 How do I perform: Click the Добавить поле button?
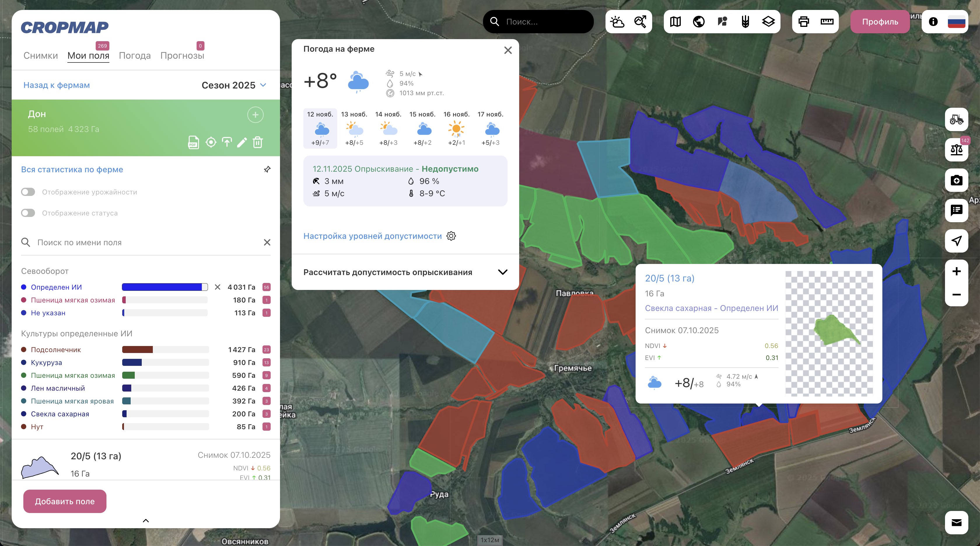(x=65, y=501)
